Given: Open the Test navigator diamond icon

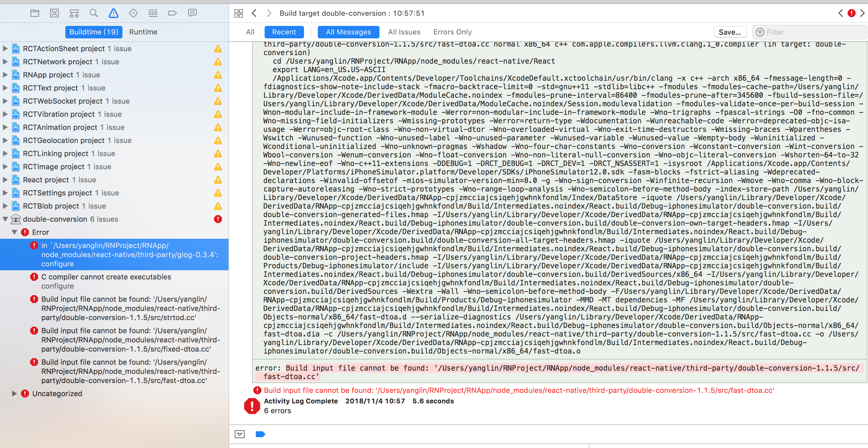Looking at the screenshot, I should [133, 13].
